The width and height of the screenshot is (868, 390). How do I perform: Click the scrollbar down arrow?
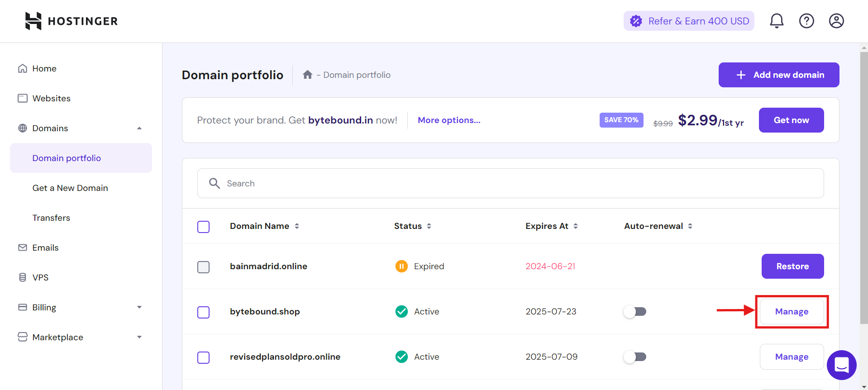(x=864, y=387)
